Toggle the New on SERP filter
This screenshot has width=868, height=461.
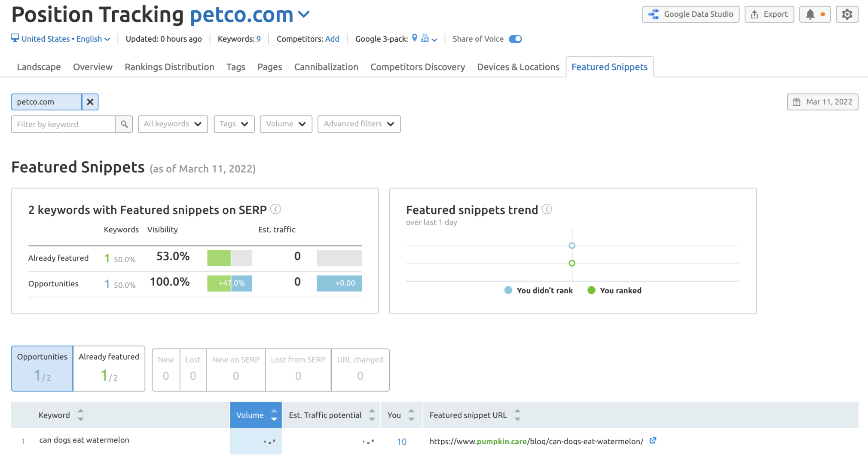tap(236, 370)
